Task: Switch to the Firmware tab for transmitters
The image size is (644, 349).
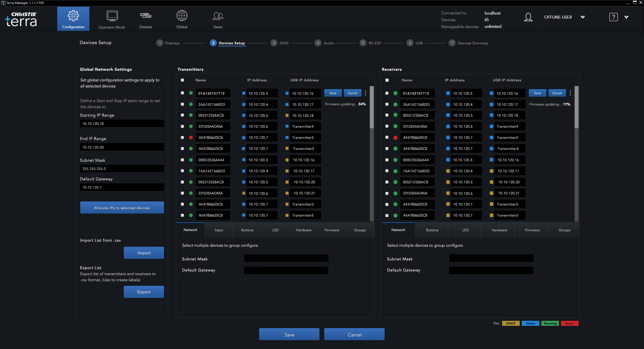Action: [332, 230]
